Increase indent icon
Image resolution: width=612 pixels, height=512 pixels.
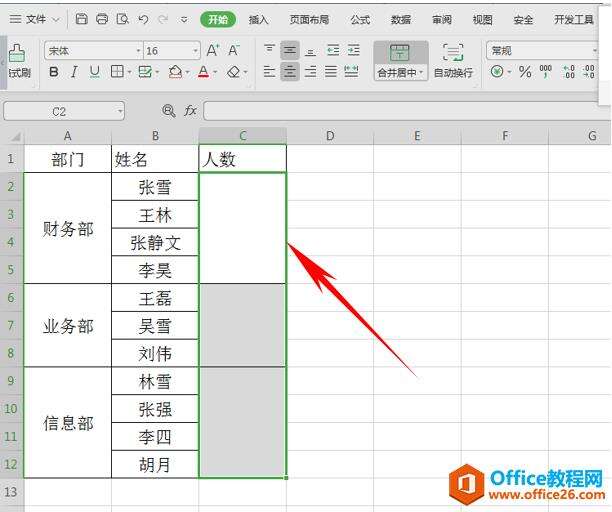(x=353, y=50)
